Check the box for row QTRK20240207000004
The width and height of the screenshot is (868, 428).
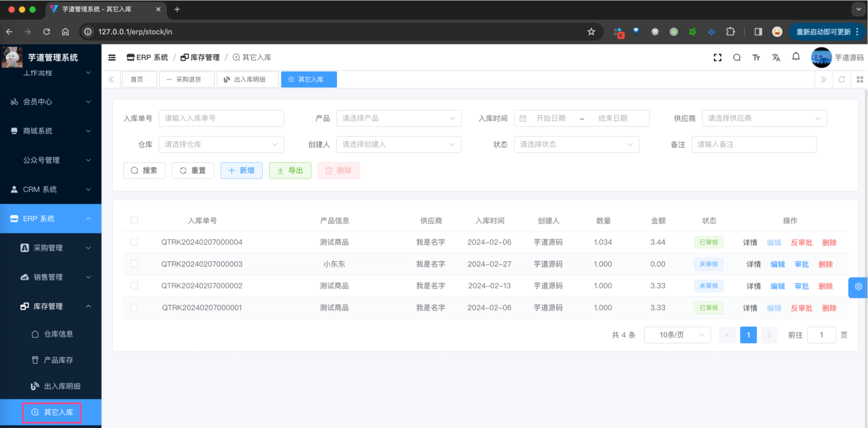click(x=134, y=242)
